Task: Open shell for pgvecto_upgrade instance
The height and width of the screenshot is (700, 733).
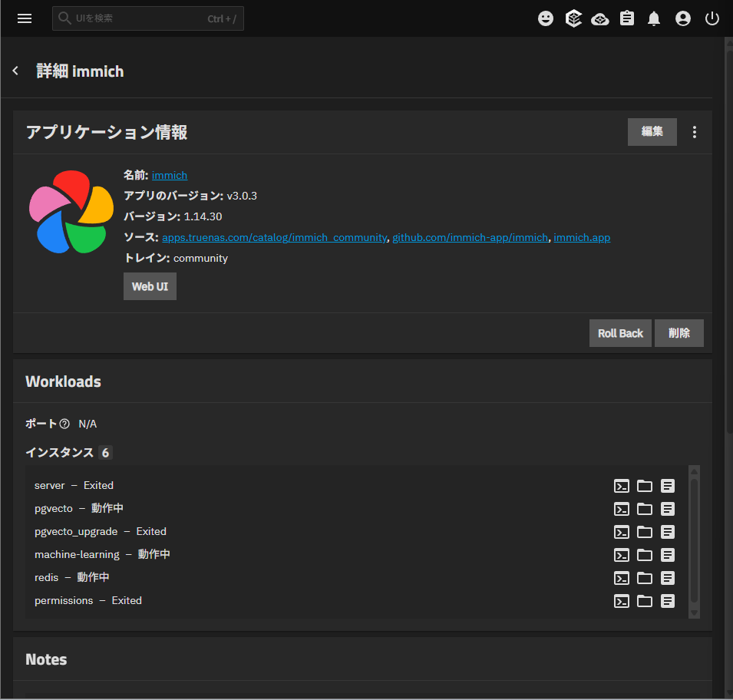Action: click(621, 532)
